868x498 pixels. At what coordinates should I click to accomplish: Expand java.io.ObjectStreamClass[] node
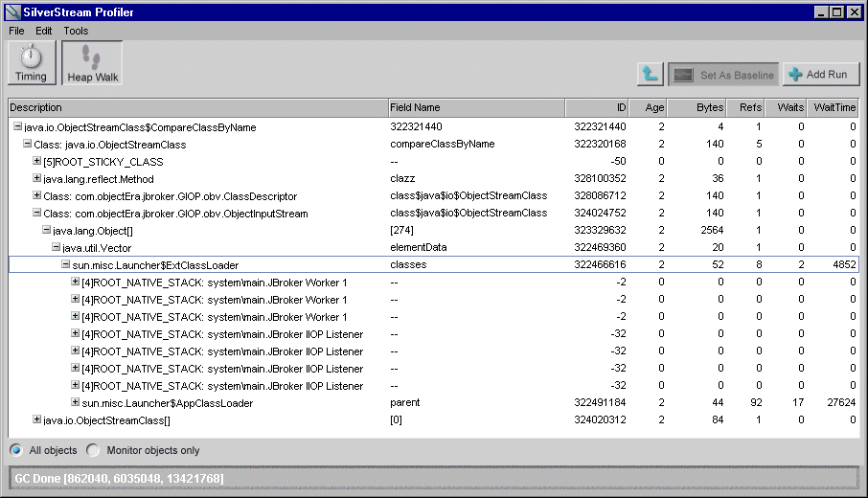pyautogui.click(x=36, y=419)
